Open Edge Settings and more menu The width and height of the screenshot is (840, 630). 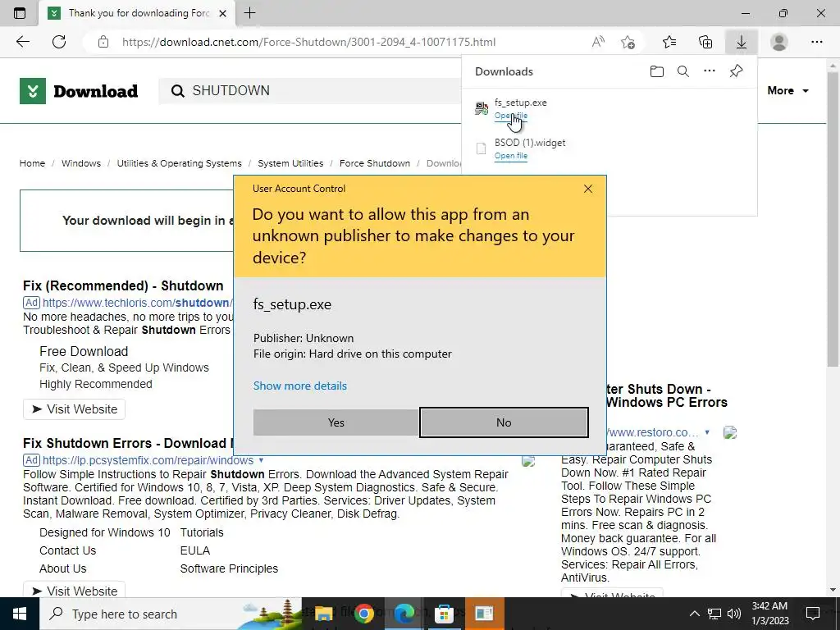(816, 42)
